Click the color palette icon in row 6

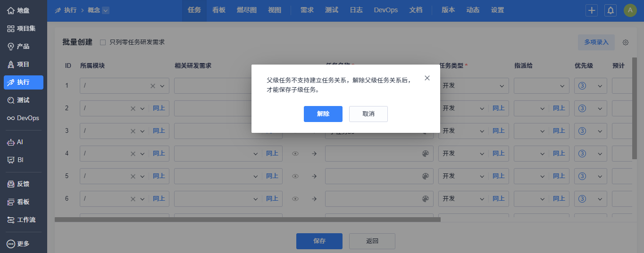426,198
